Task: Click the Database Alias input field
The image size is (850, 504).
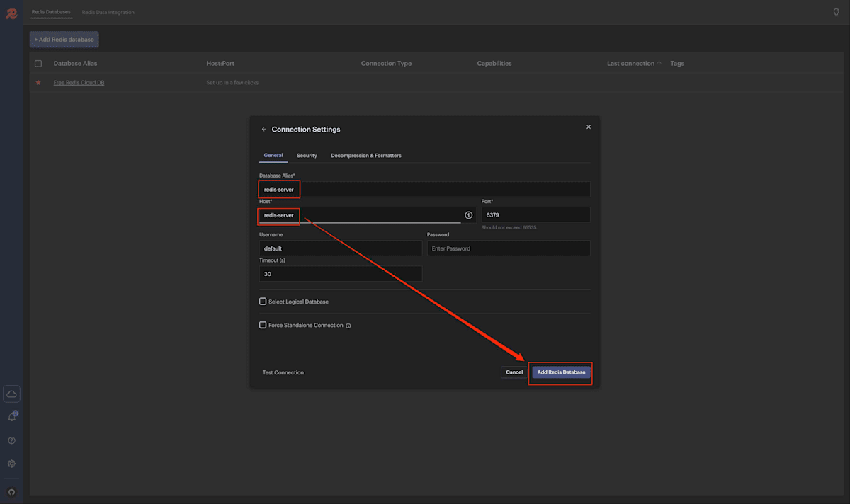Action: (424, 190)
